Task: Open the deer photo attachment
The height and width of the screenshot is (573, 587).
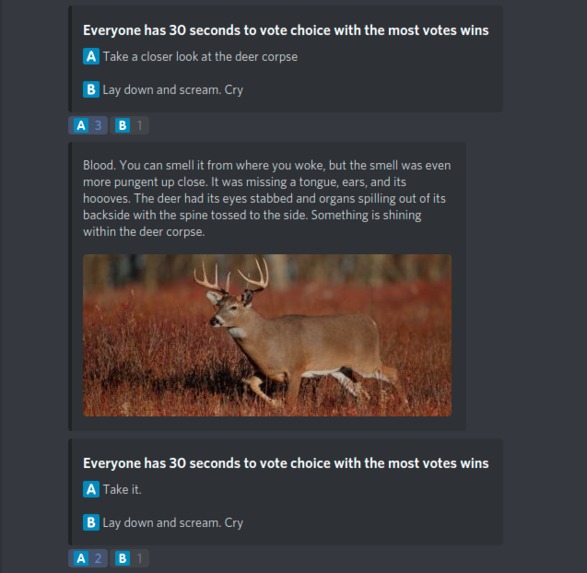Action: tap(267, 335)
